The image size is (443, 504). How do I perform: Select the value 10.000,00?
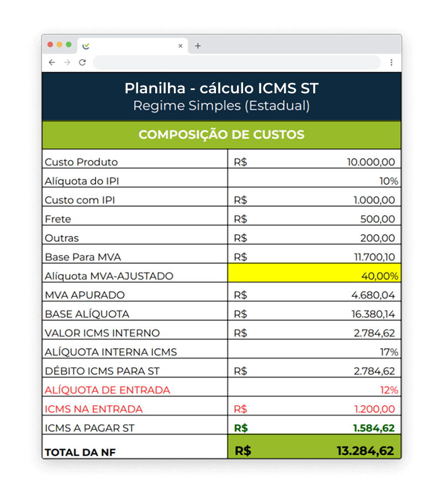(371, 162)
